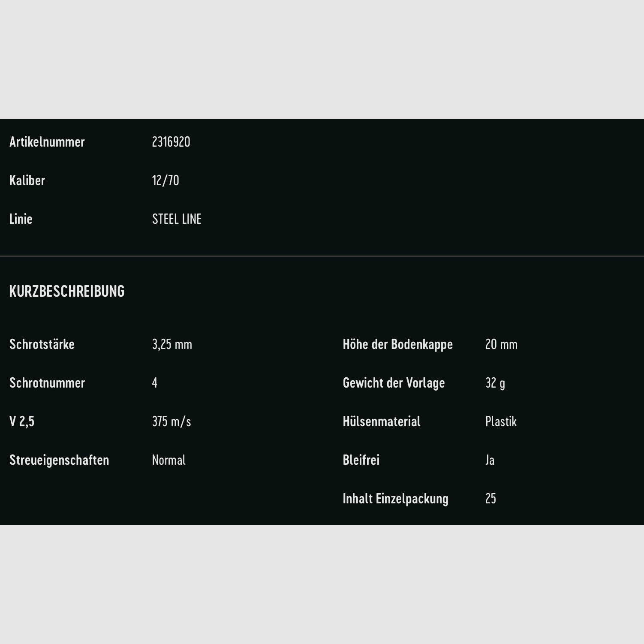The width and height of the screenshot is (644, 644).
Task: Click the article number value 2316920
Action: tap(171, 142)
